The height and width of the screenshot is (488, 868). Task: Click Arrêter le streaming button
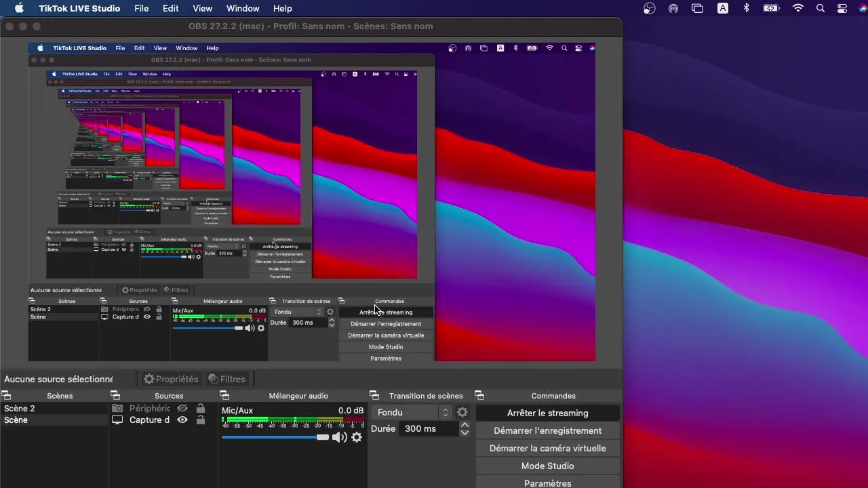pyautogui.click(x=548, y=413)
